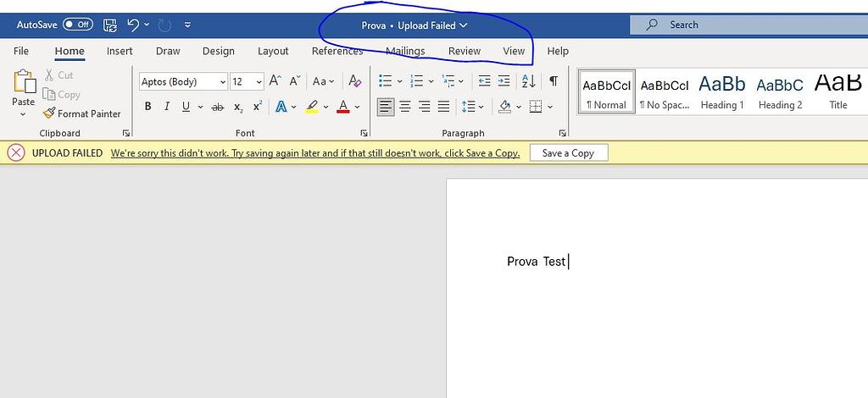Image resolution: width=868 pixels, height=398 pixels.
Task: Toggle Underline formatting
Action: tap(186, 107)
